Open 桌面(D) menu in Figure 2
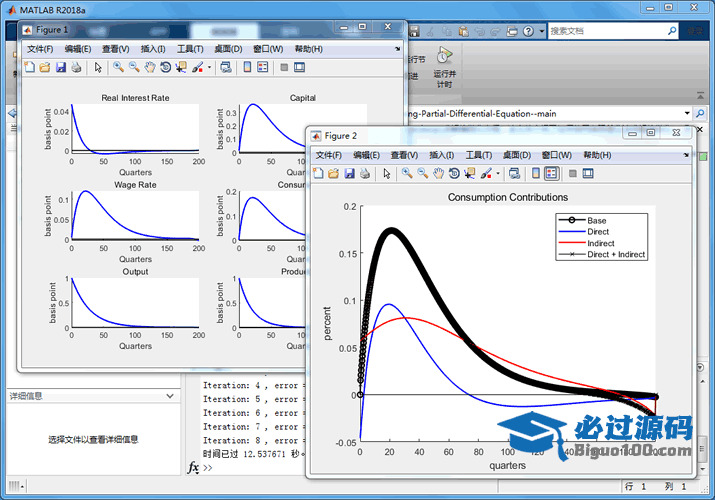Screen dimensions: 715x500 (517, 155)
